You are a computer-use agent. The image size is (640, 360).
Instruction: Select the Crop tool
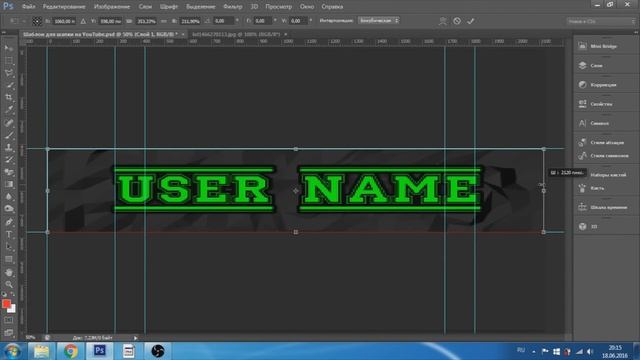coord(9,98)
